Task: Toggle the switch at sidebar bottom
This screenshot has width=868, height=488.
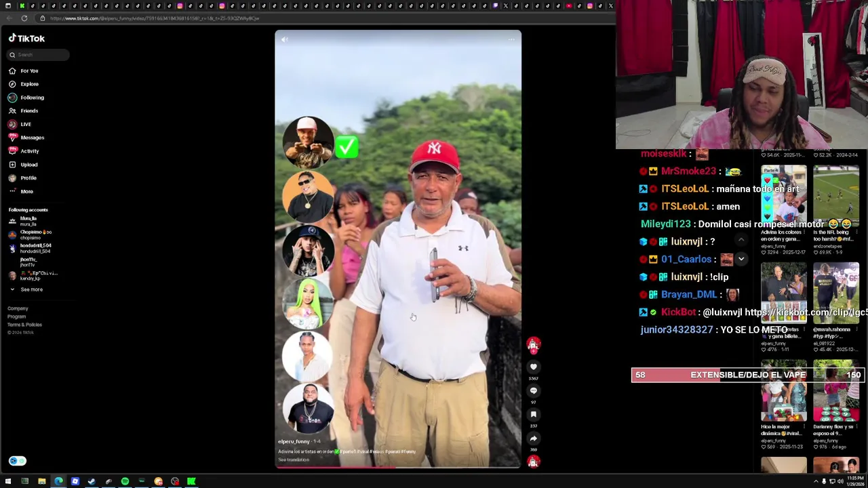Action: pos(17,461)
